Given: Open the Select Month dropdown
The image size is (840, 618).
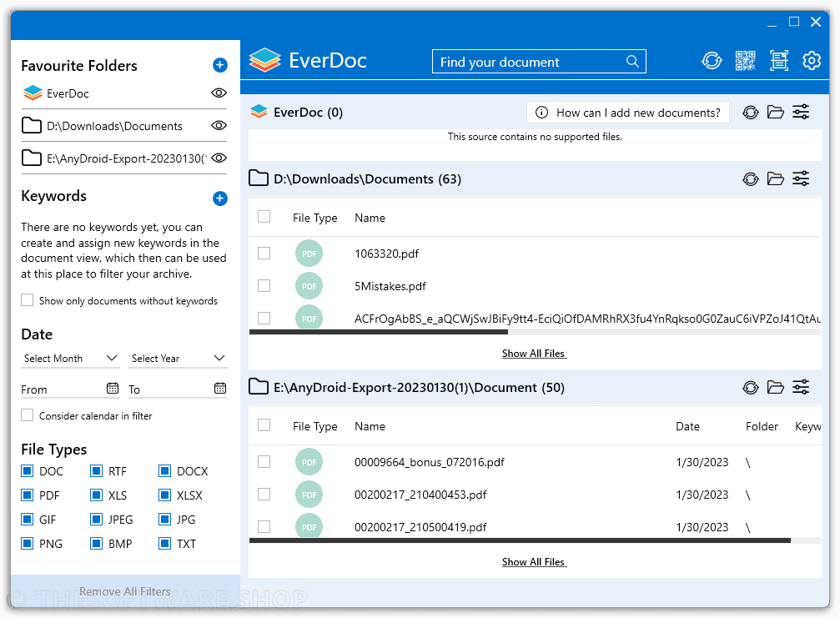Looking at the screenshot, I should pyautogui.click(x=70, y=359).
